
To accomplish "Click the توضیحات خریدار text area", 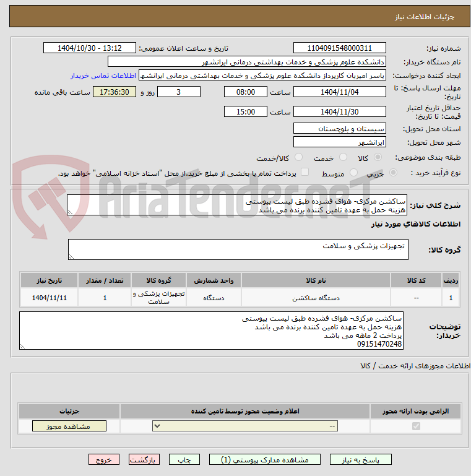I will click(x=211, y=331).
